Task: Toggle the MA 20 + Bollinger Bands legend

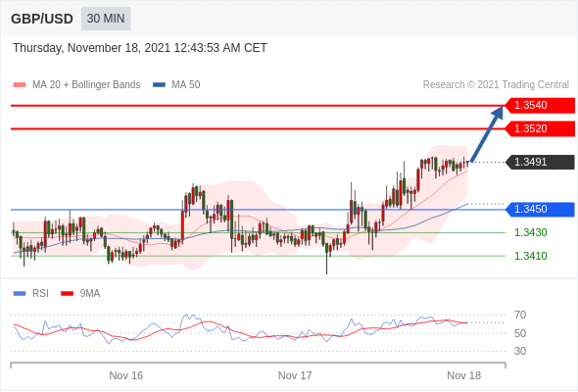Action: (x=76, y=85)
